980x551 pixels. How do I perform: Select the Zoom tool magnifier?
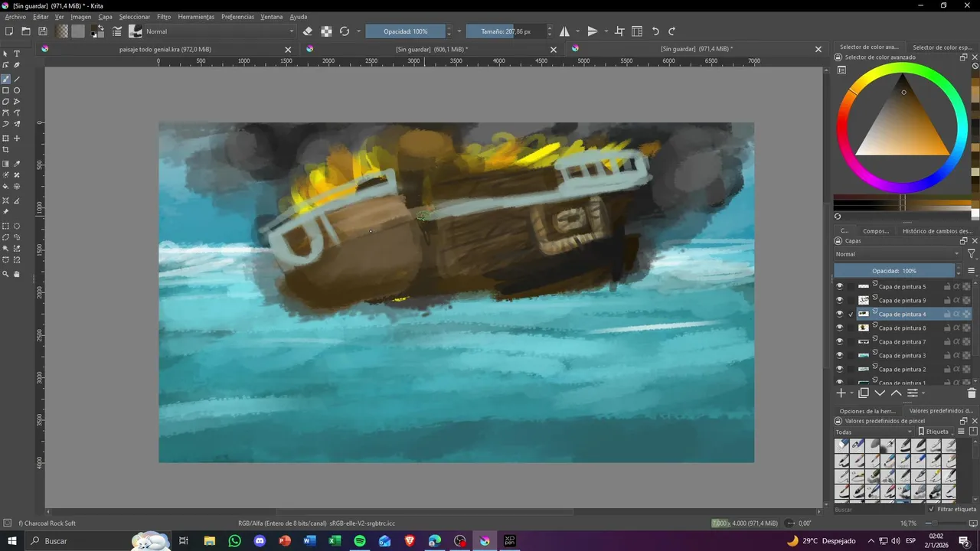tap(5, 274)
